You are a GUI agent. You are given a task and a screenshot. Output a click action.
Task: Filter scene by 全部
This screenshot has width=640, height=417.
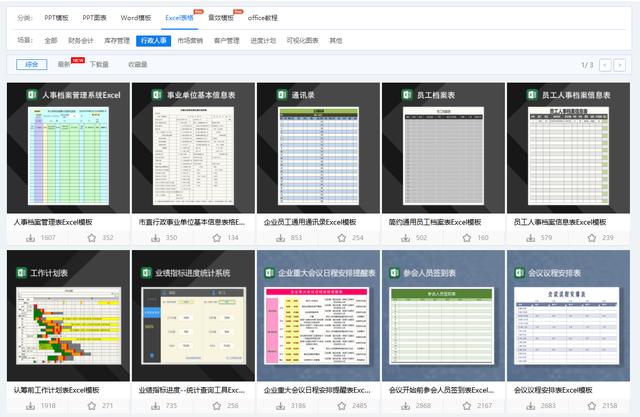51,41
